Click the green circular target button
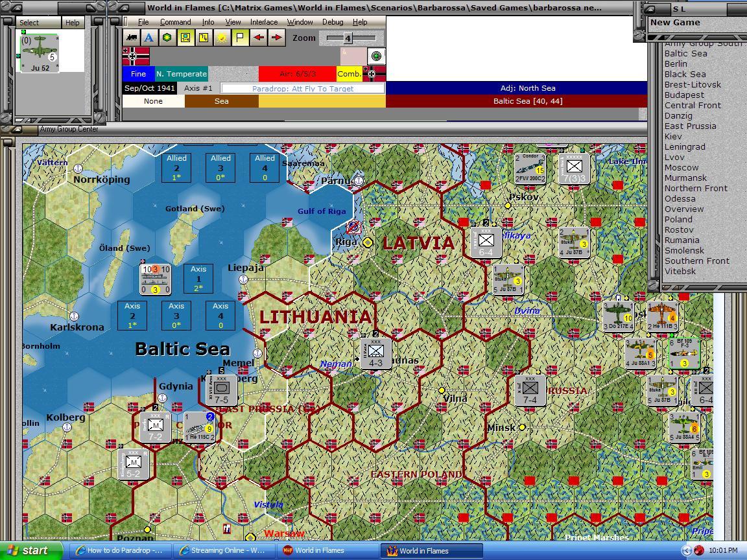 (376, 56)
